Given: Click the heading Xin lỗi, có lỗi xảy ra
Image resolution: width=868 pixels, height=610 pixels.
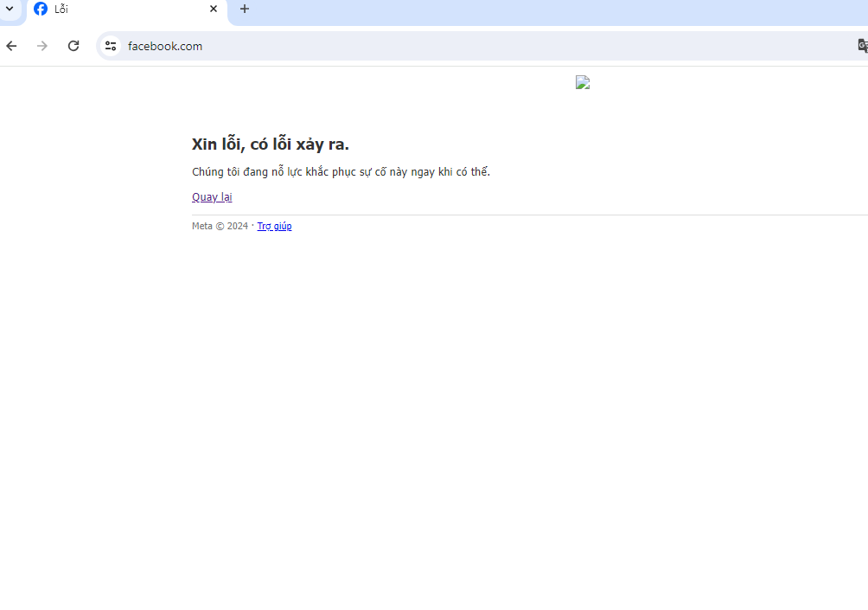Looking at the screenshot, I should click(271, 144).
